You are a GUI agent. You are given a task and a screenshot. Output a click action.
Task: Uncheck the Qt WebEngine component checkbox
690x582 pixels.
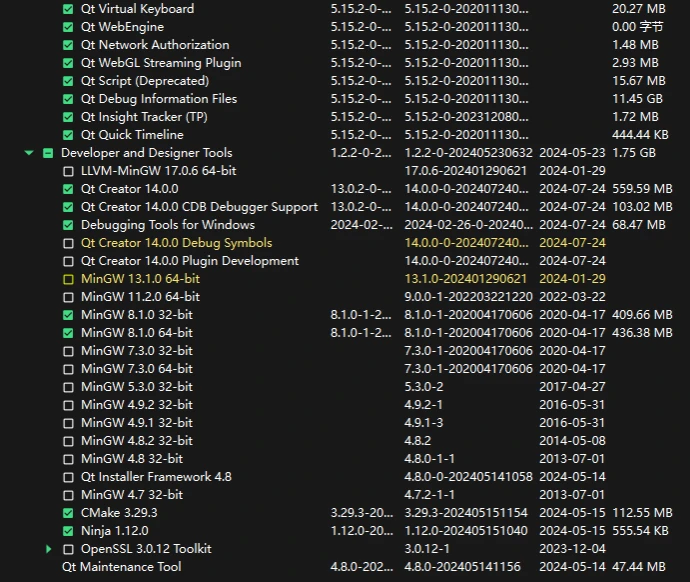[x=68, y=27]
